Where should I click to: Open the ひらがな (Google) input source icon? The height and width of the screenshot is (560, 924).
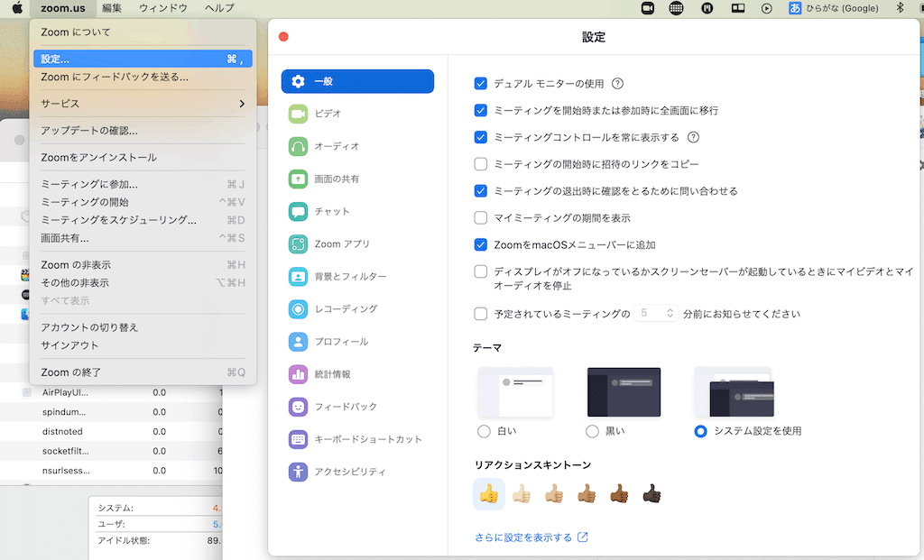[x=795, y=8]
